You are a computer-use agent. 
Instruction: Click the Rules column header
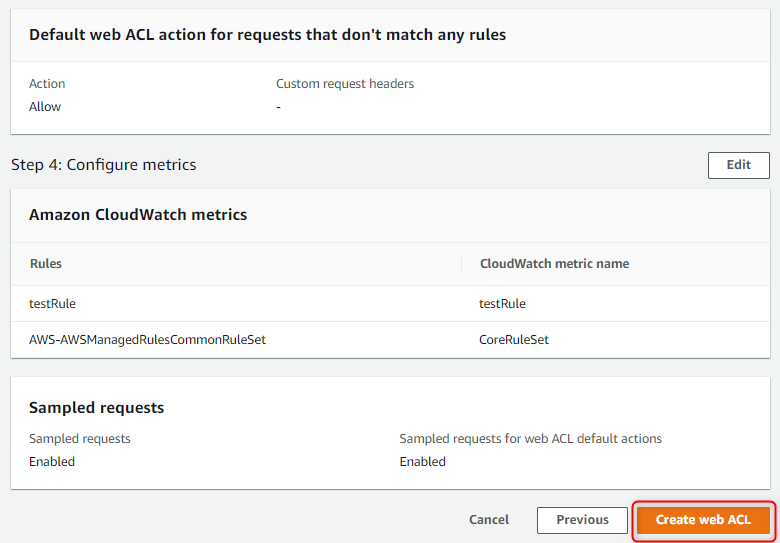click(46, 264)
